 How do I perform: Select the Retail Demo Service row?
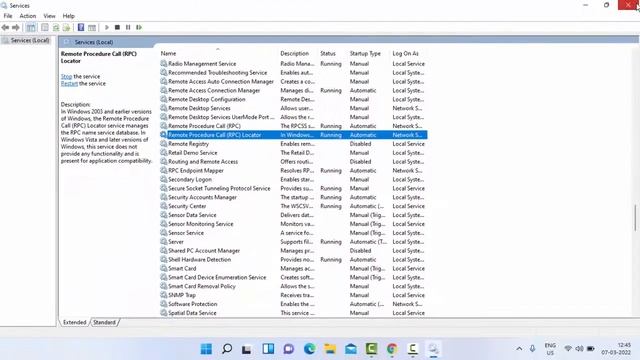(293, 153)
